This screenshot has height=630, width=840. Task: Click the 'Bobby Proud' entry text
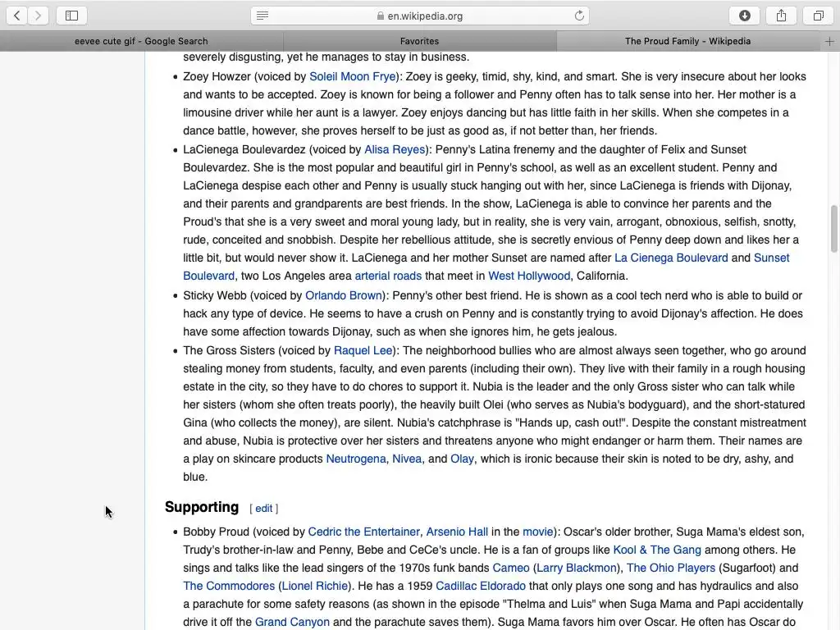(216, 532)
